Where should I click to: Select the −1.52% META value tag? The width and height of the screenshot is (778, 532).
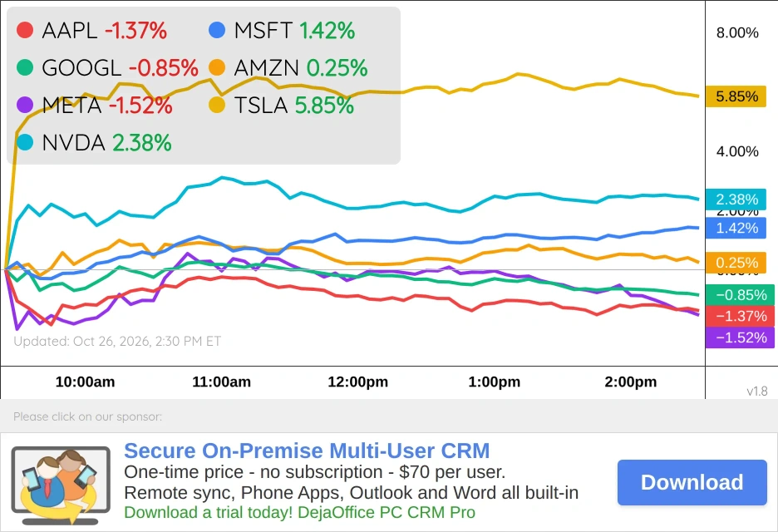point(741,337)
